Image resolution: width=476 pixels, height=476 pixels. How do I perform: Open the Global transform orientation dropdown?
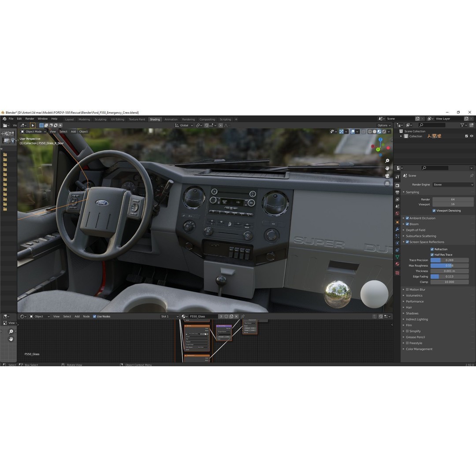point(184,125)
